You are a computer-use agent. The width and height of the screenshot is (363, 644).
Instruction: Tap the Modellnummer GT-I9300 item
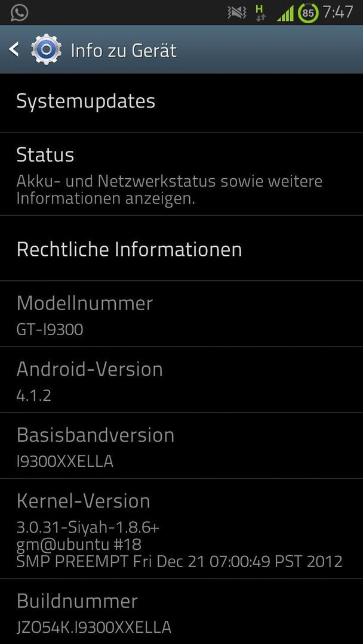[x=181, y=314]
